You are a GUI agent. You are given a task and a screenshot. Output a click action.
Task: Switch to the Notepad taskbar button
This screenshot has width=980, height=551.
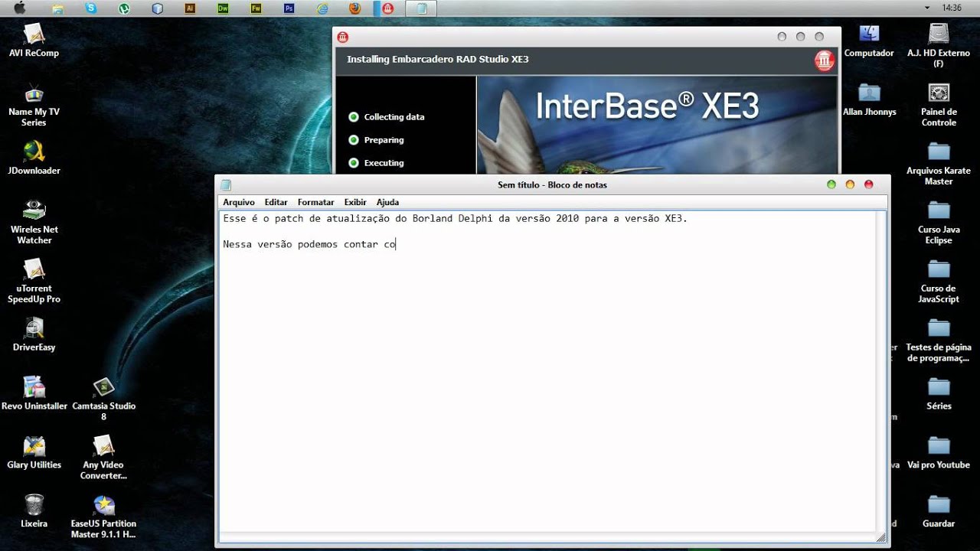coord(421,8)
